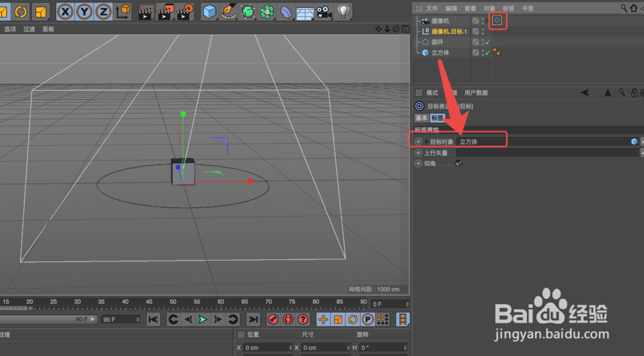644x356 pixels.
Task: Toggle Z axis lock
Action: (104, 12)
